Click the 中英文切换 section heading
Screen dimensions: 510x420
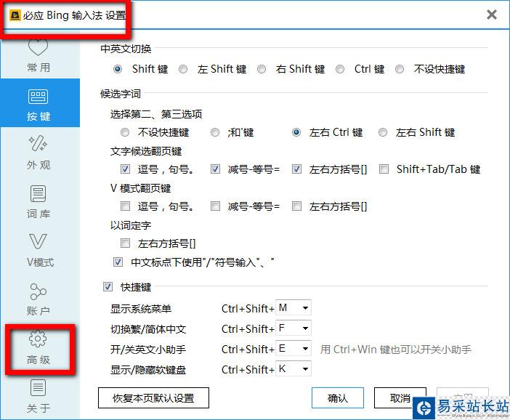[x=126, y=49]
